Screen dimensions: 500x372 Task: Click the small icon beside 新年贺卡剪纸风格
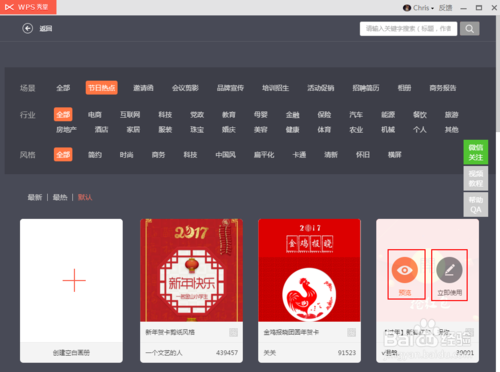coord(233,332)
